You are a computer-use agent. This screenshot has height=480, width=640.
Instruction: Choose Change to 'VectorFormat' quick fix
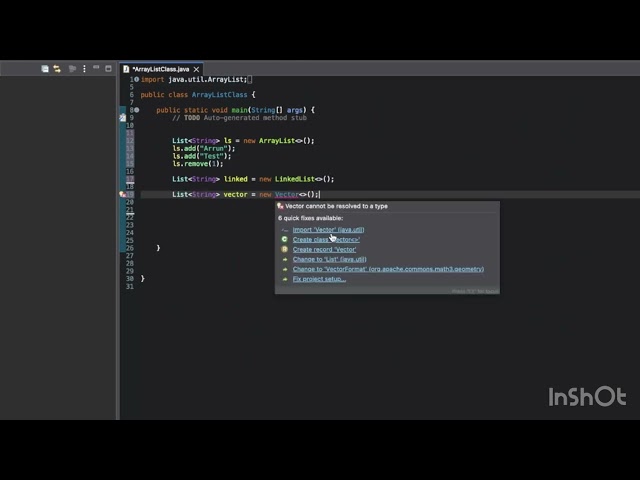[x=388, y=269]
